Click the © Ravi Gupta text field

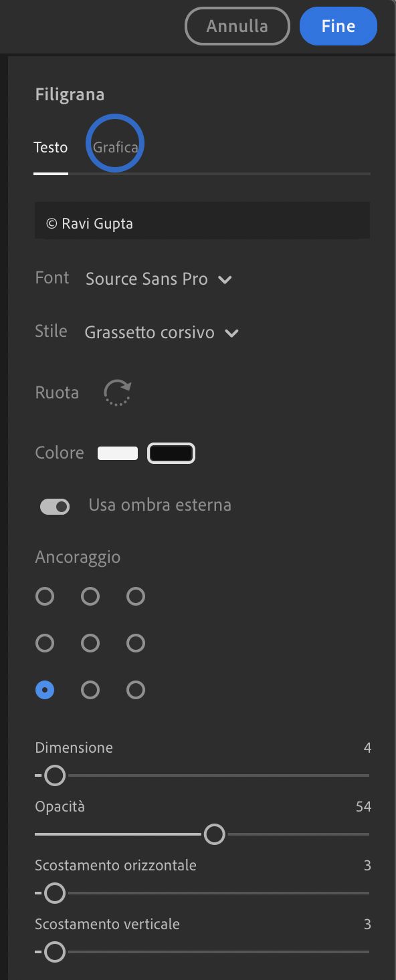tap(202, 220)
